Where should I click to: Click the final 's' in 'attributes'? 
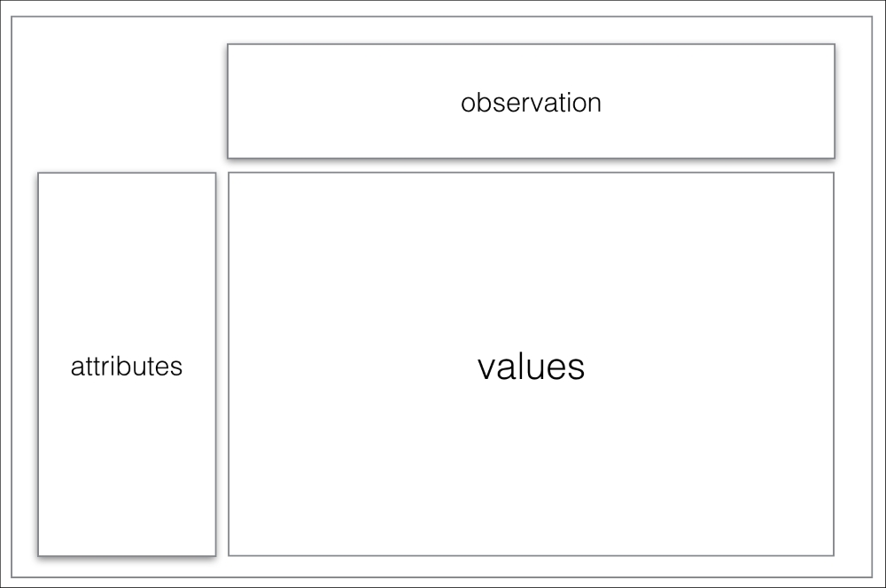(176, 369)
